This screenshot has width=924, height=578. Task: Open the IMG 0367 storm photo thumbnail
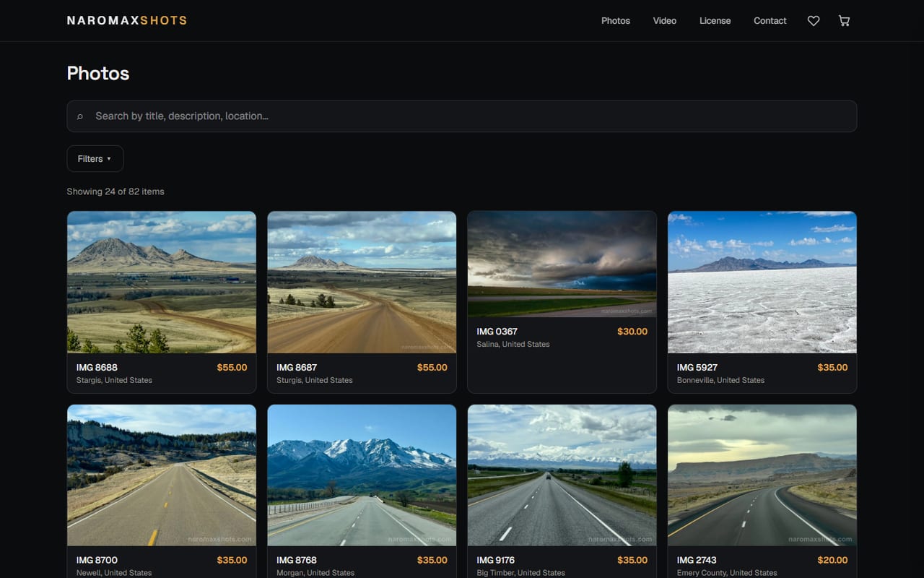(x=562, y=264)
